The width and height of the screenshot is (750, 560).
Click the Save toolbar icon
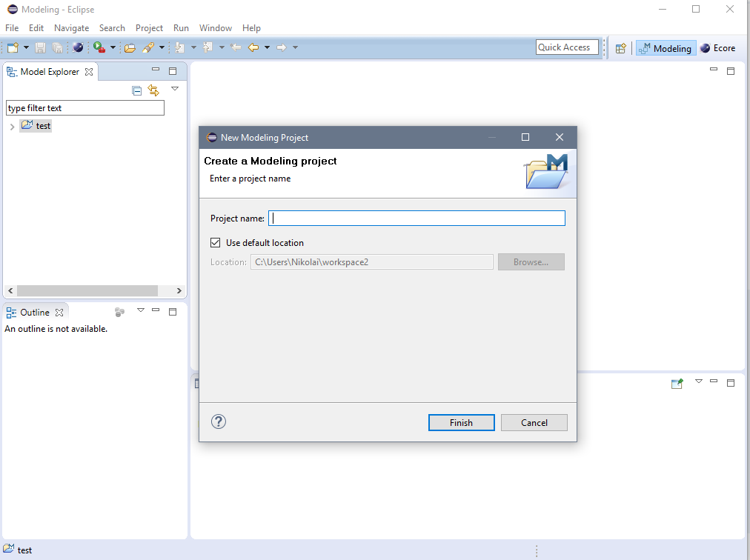click(41, 47)
